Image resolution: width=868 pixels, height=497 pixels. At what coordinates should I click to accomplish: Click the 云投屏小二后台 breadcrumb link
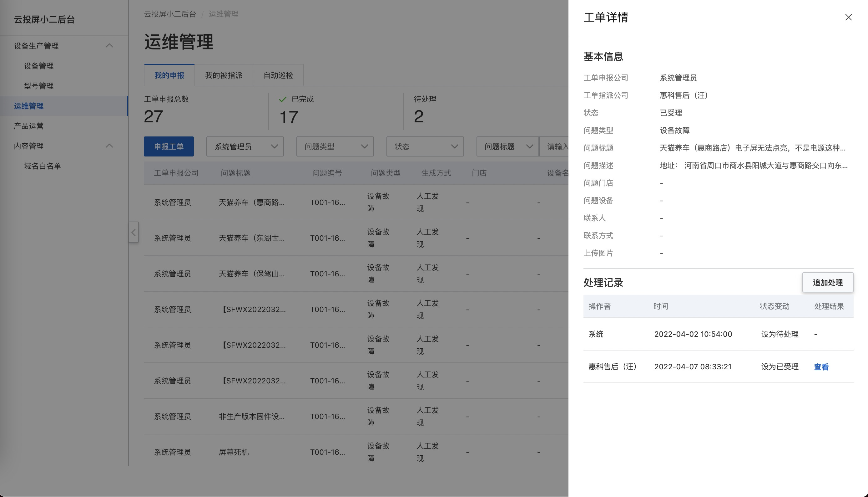pyautogui.click(x=170, y=14)
